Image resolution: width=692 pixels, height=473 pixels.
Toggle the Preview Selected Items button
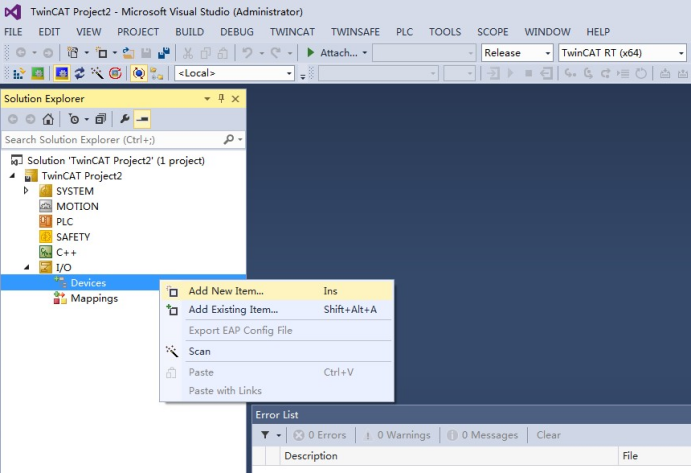142,119
